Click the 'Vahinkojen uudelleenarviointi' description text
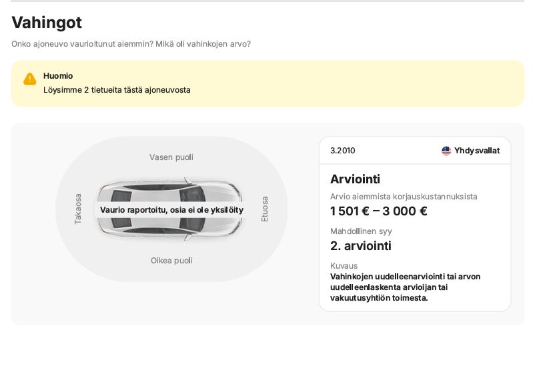The height and width of the screenshot is (392, 541). click(405, 287)
